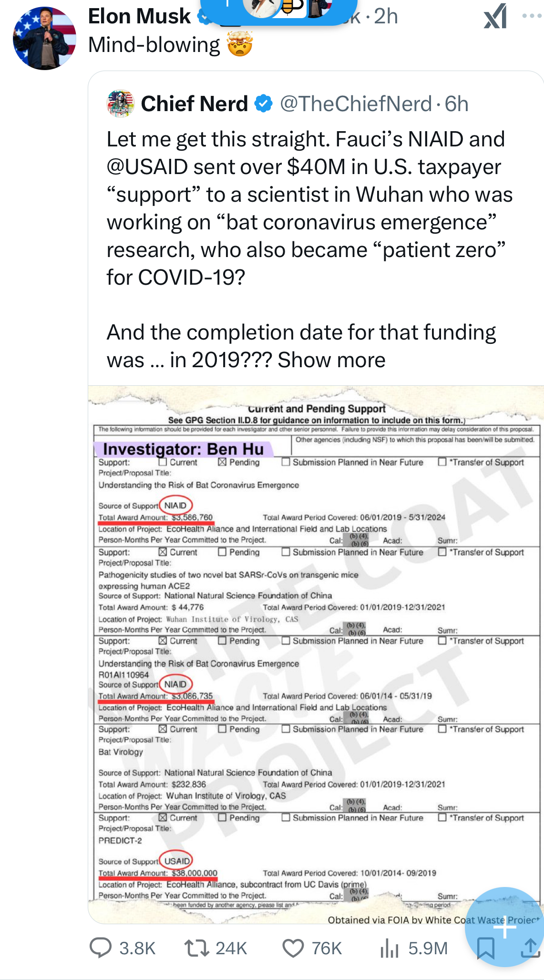
Task: Open the three-dot more options menu
Action: pyautogui.click(x=531, y=16)
